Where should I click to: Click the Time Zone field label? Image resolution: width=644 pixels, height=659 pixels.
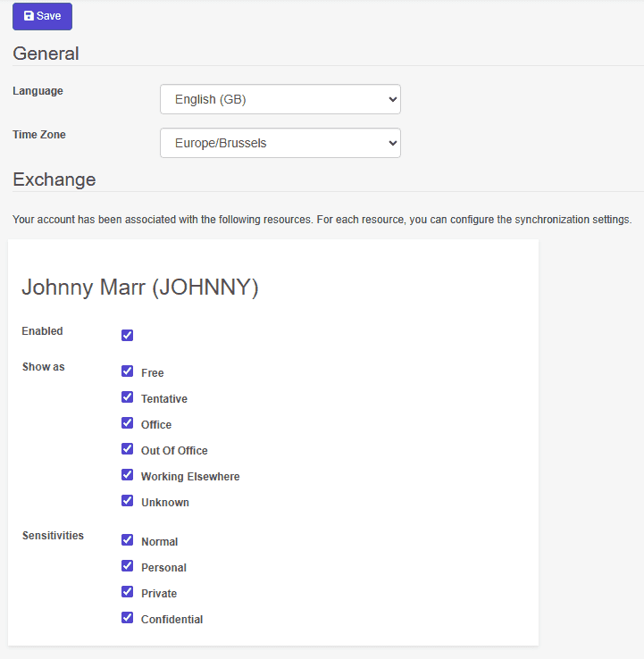39,135
